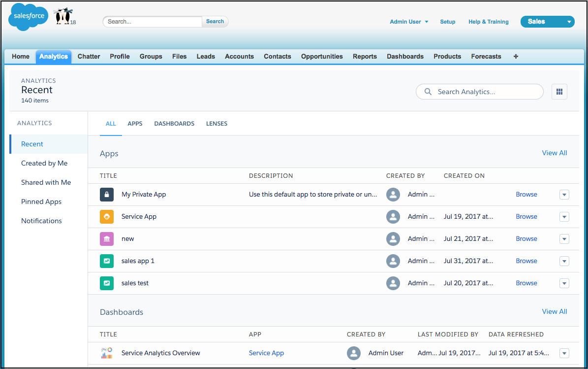This screenshot has width=588, height=369.
Task: Select Pinned Apps in the sidebar
Action: [41, 202]
